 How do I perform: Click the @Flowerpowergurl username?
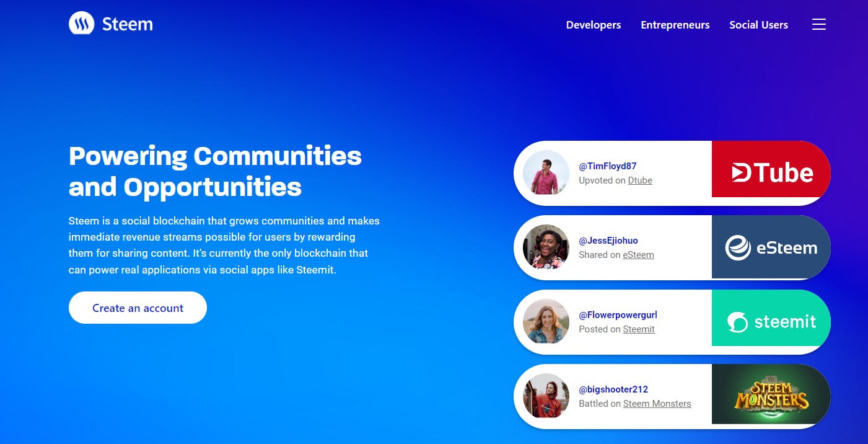[618, 315]
